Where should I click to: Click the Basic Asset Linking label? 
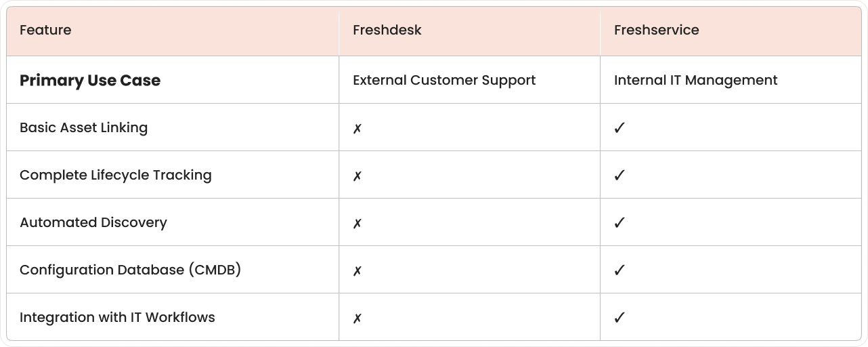tap(83, 127)
